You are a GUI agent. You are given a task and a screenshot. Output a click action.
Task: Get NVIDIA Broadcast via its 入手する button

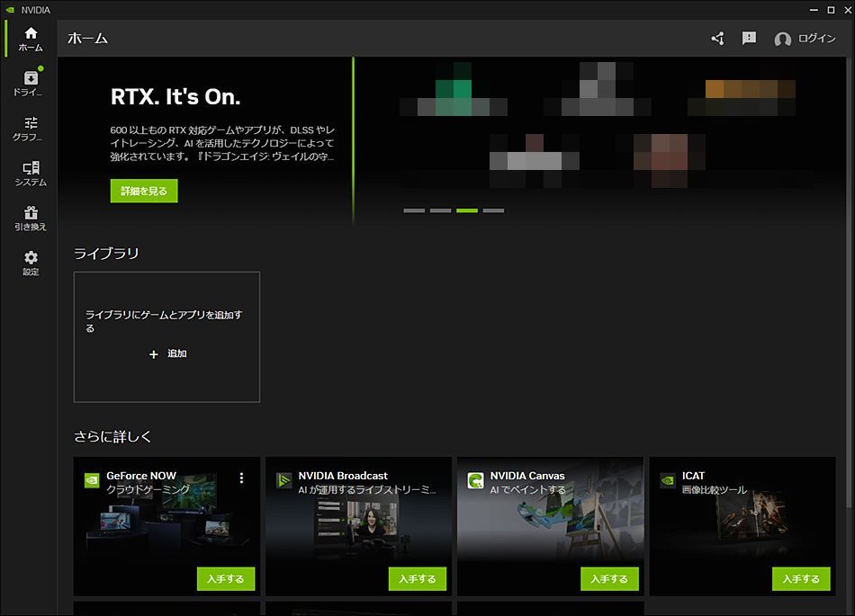click(417, 579)
